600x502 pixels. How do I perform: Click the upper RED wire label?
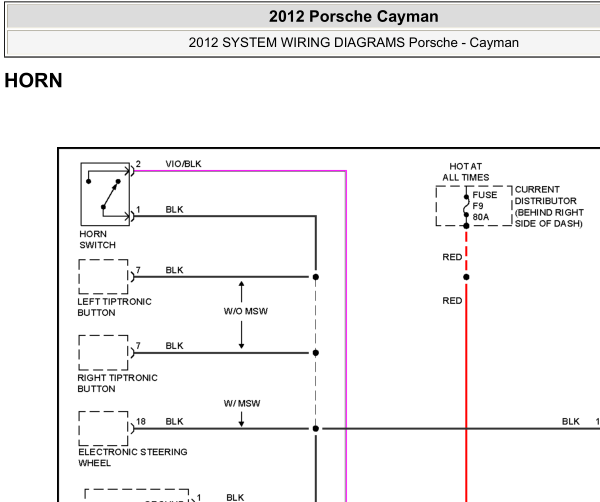click(452, 257)
